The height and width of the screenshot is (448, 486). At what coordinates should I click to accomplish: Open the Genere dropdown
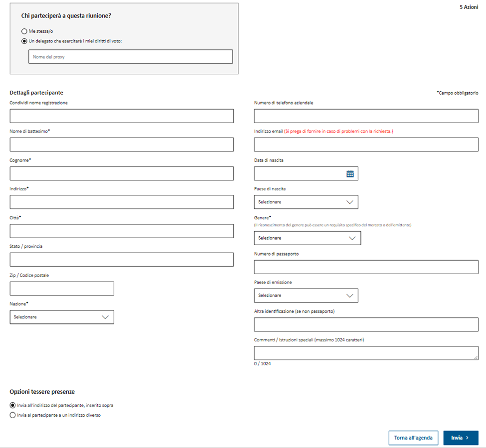tap(308, 238)
